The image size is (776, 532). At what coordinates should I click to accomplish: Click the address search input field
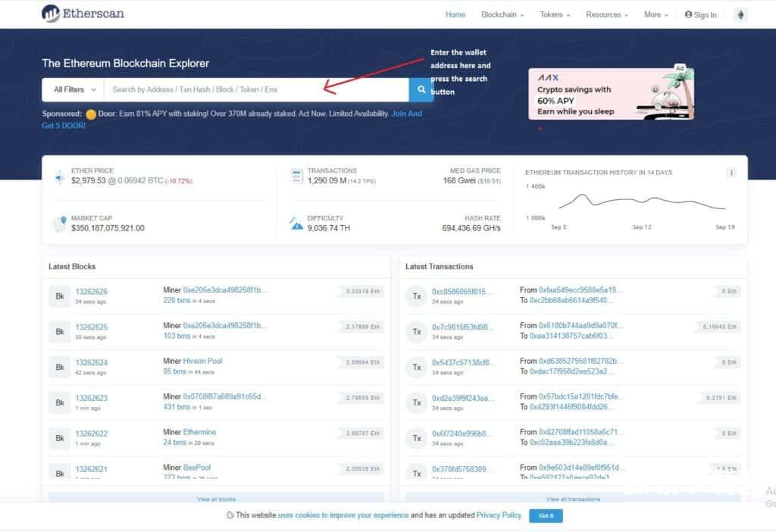(255, 89)
